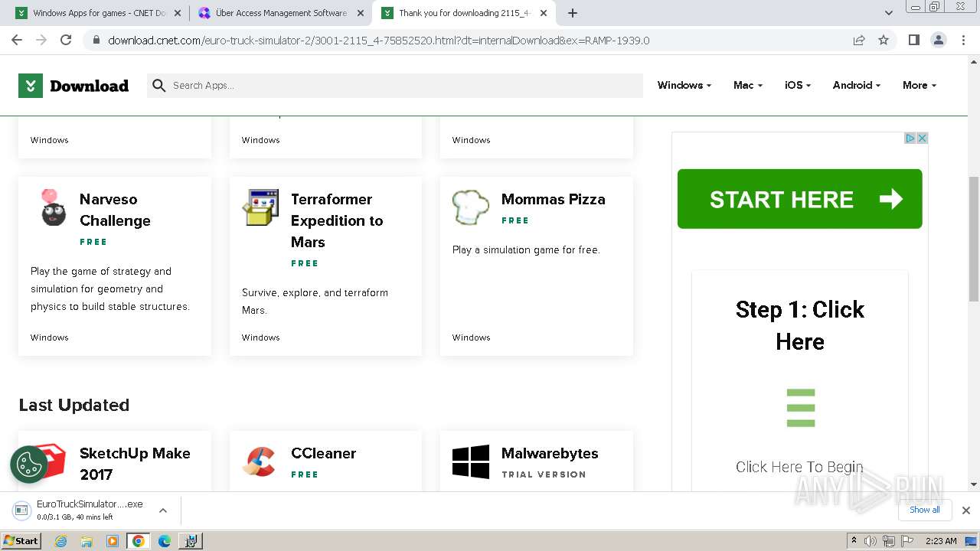Open download item options chevron
The height and width of the screenshot is (551, 980).
(163, 510)
